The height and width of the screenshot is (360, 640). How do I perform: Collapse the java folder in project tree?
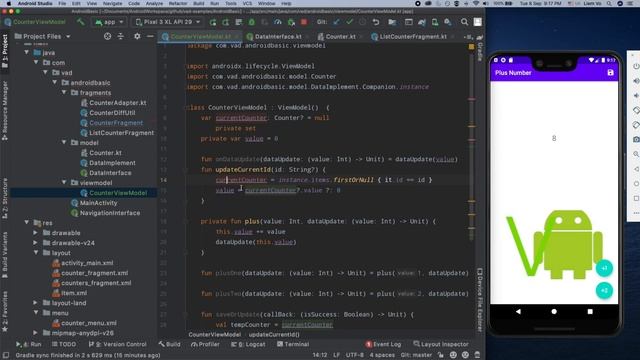click(27, 53)
